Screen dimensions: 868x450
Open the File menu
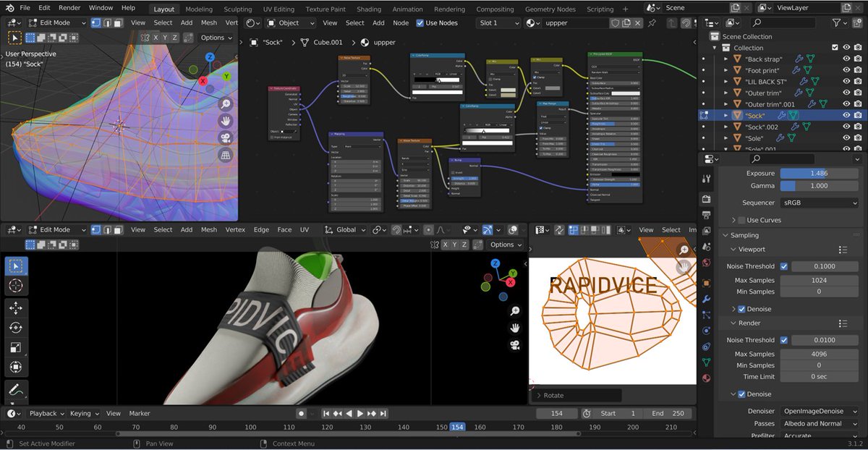[25, 7]
